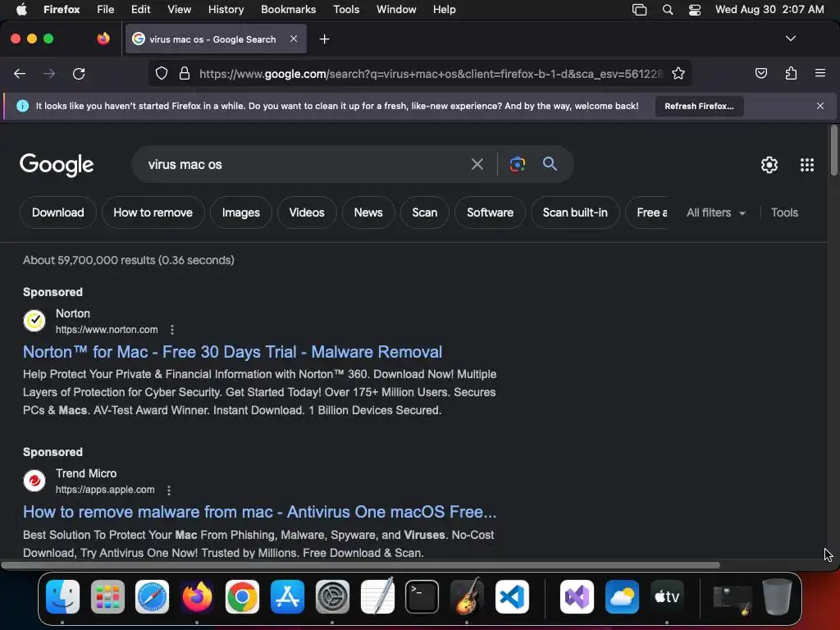Focus the Google search input field
This screenshot has width=840, height=630.
click(305, 164)
